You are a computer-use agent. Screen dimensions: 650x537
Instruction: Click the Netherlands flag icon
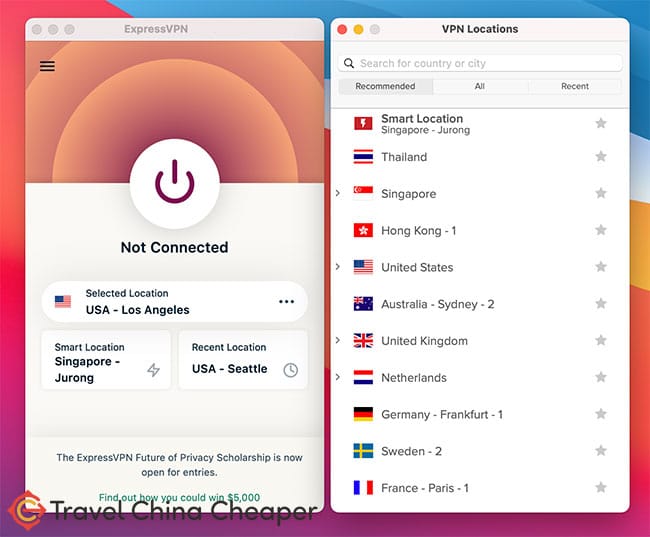[363, 377]
